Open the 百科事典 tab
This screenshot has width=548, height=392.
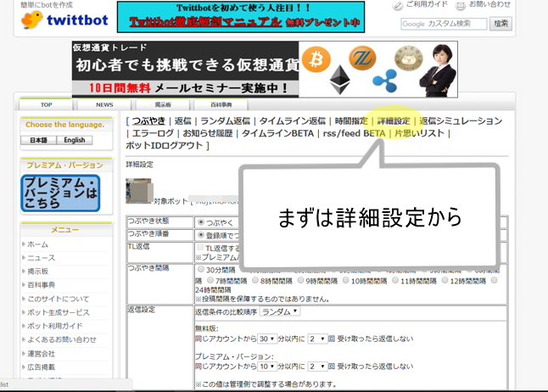[221, 104]
